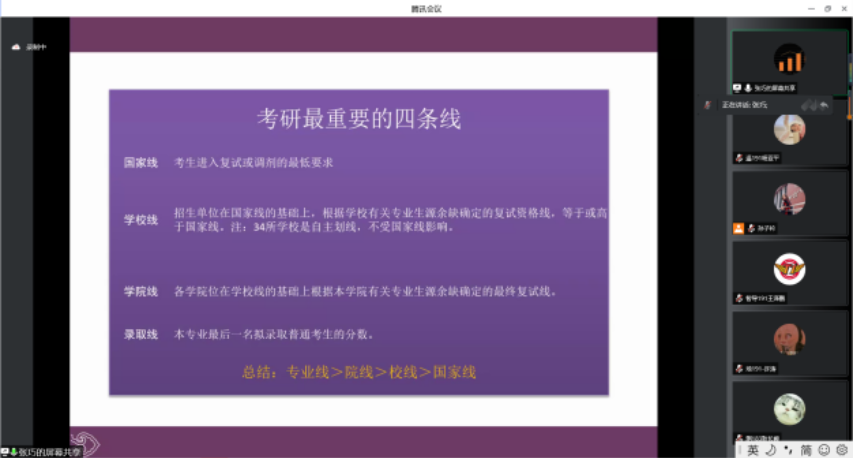Select the second participant's video tile
Viewport: 854px width, 459px height.
[x=789, y=130]
